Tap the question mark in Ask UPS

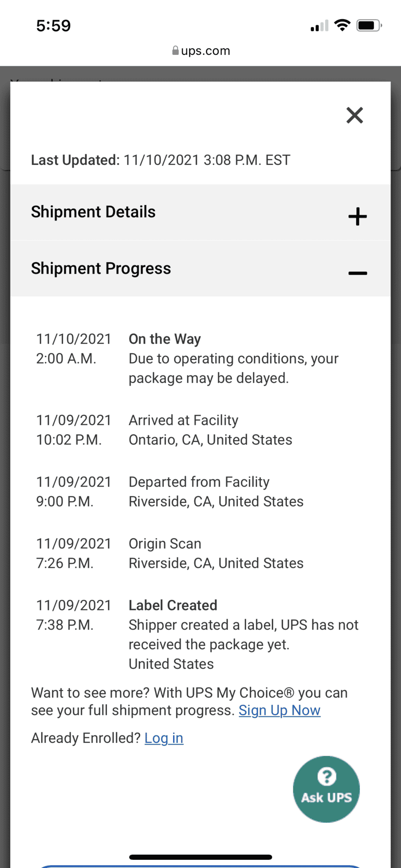(x=327, y=776)
